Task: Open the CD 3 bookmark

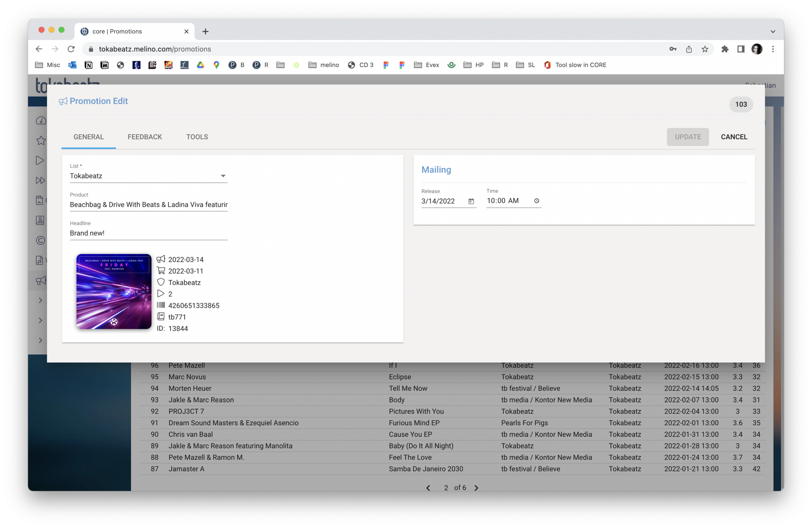Action: click(361, 65)
